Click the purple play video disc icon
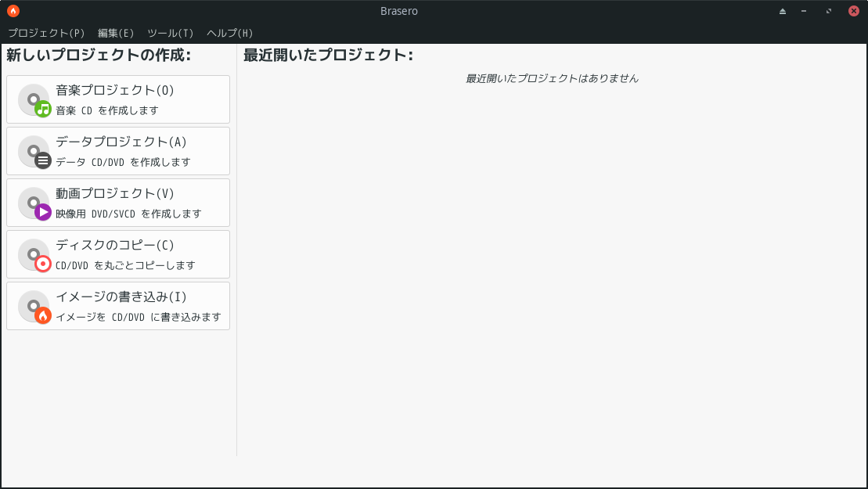This screenshot has width=868, height=489. pyautogui.click(x=34, y=203)
